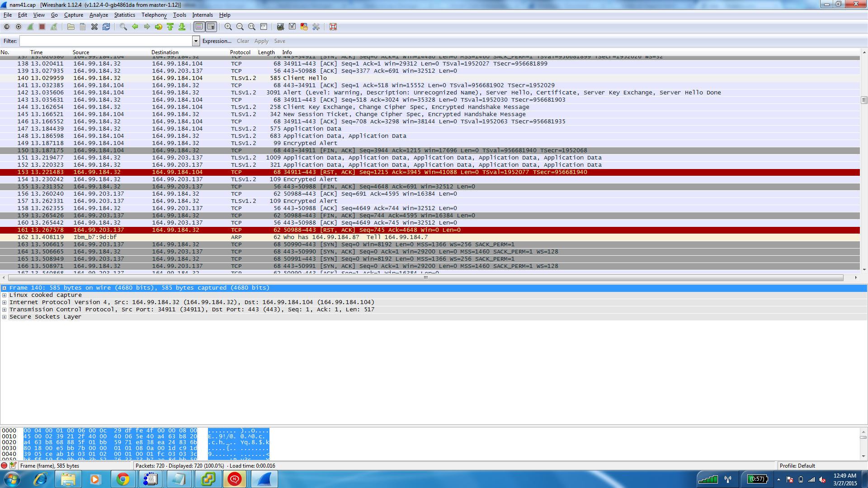Image resolution: width=868 pixels, height=488 pixels.
Task: Open a capture file via folder icon
Action: click(x=71, y=27)
